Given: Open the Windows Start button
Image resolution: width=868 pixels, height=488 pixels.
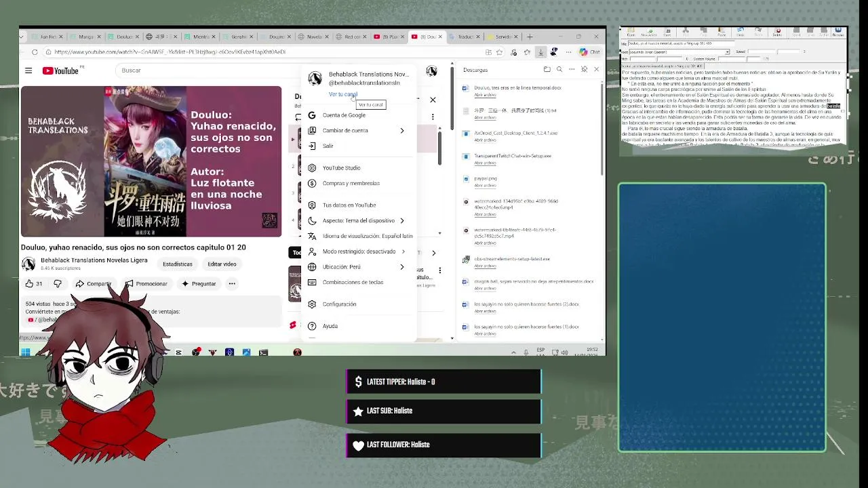Looking at the screenshot, I should 25,352.
